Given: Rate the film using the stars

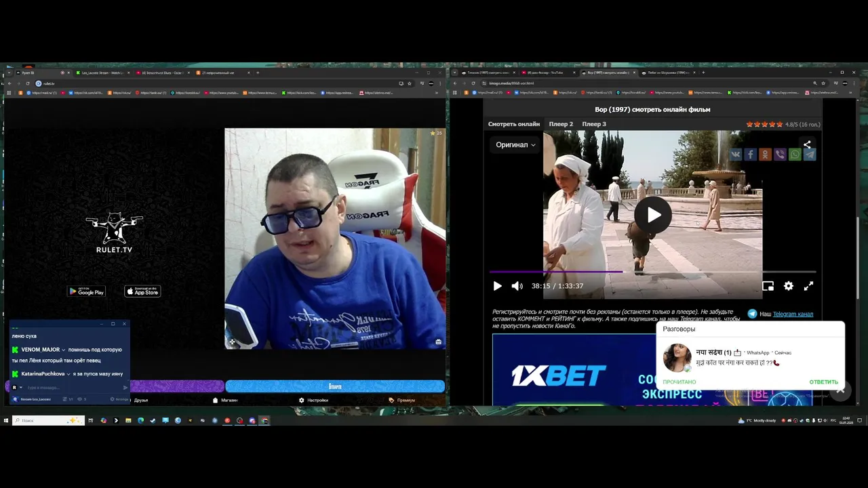Looking at the screenshot, I should click(x=765, y=124).
